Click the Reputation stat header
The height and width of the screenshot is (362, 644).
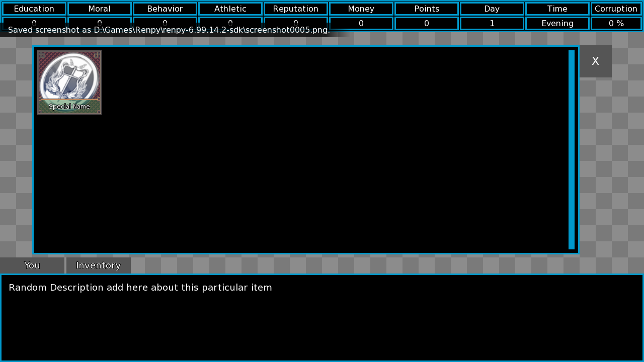(296, 9)
